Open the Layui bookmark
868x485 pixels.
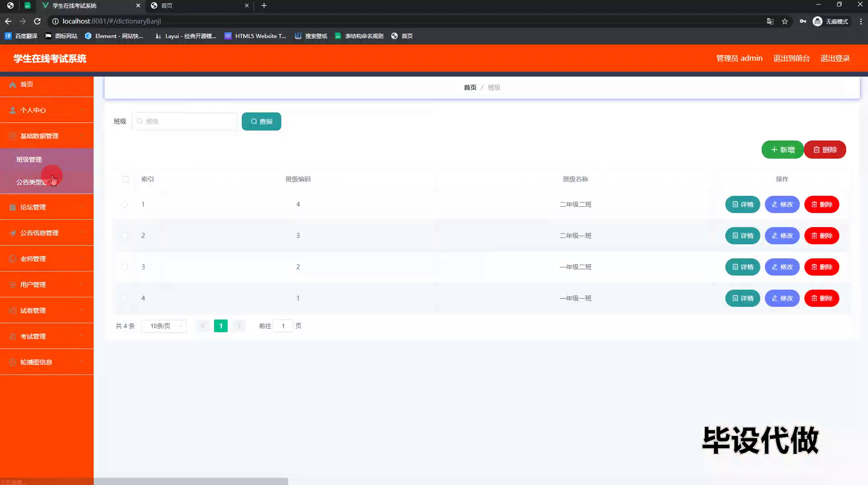click(x=185, y=36)
